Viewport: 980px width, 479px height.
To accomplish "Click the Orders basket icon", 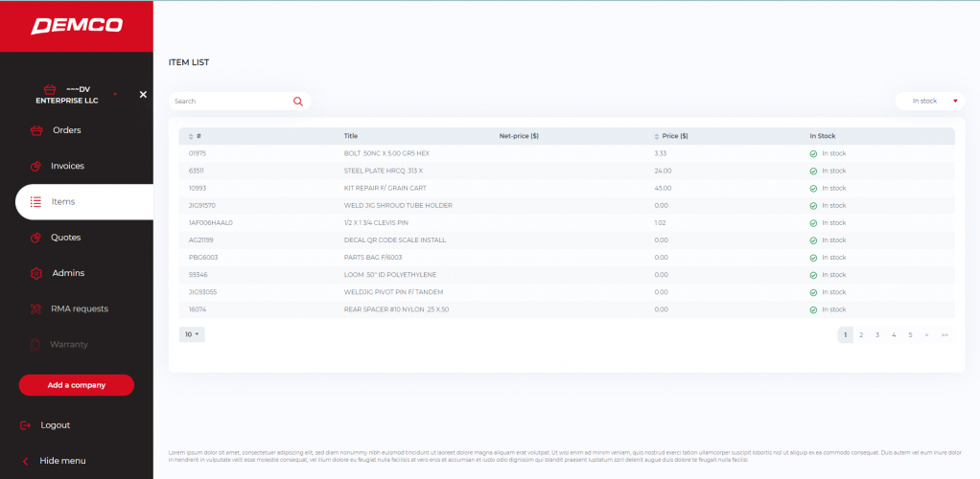I will point(36,130).
